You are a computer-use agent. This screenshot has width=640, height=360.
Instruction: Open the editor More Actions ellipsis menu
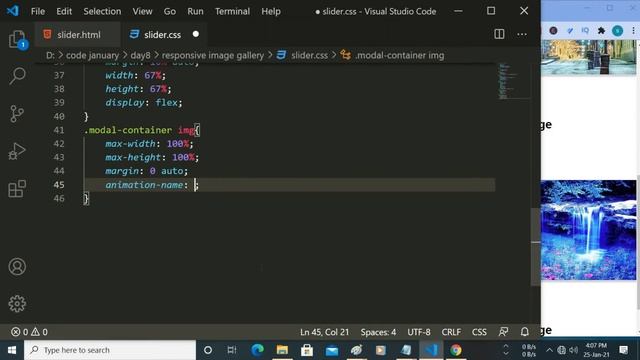point(522,34)
